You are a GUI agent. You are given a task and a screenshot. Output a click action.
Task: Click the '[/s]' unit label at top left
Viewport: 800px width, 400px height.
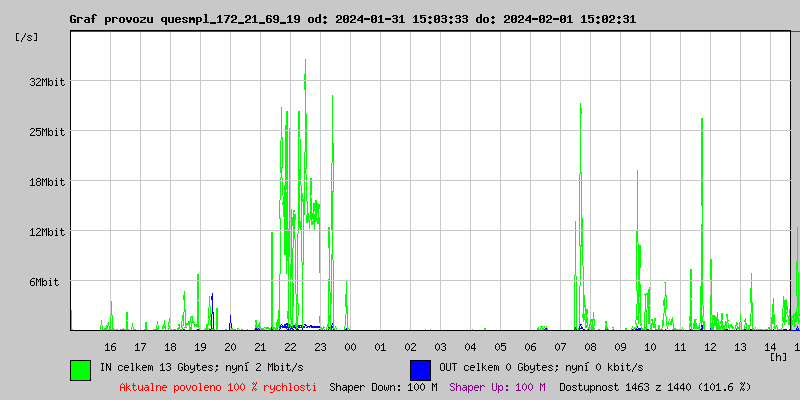click(x=28, y=37)
